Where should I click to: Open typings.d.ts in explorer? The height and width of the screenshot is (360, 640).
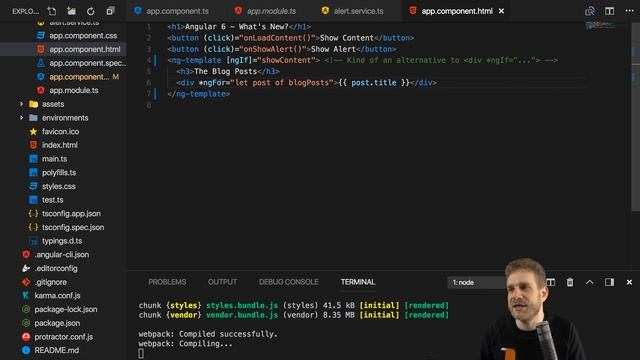pos(62,241)
